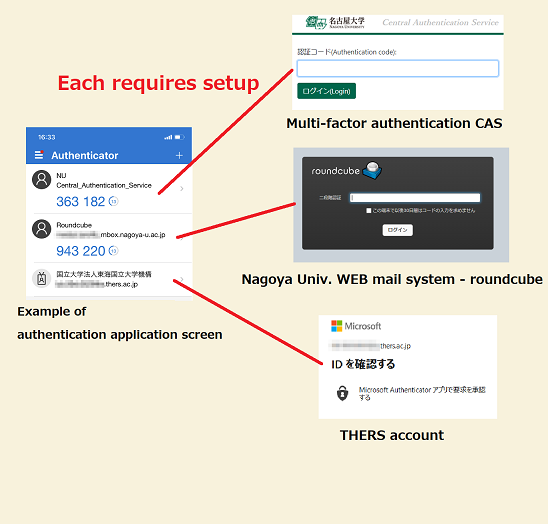Click the Authenticator title text
The image size is (548, 524).
tap(85, 156)
